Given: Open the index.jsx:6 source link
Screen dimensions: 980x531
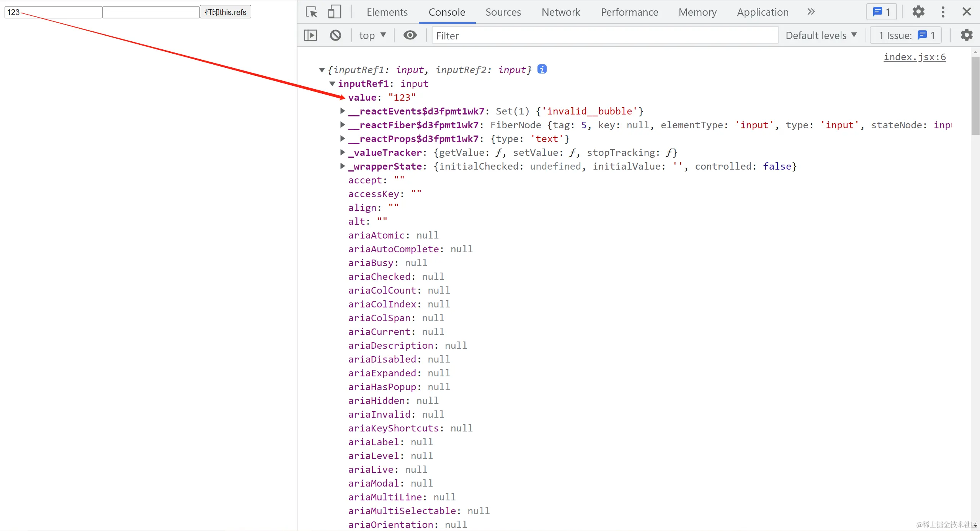Looking at the screenshot, I should [x=914, y=57].
